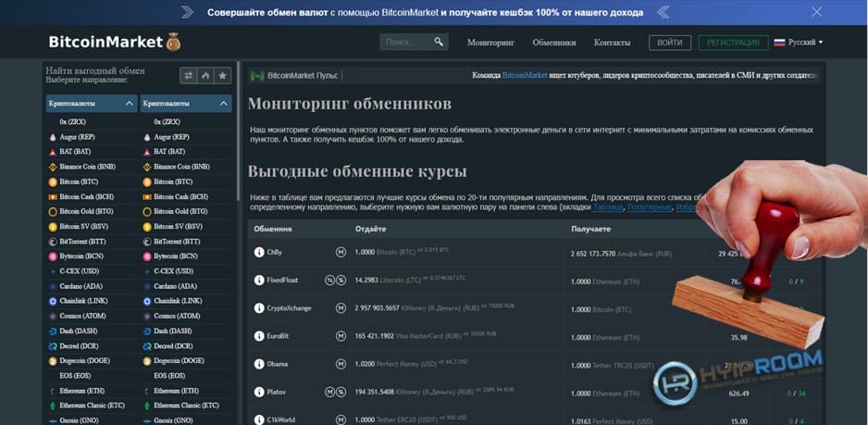Close the top cashback promo banner
The image size is (868, 425).
(816, 12)
